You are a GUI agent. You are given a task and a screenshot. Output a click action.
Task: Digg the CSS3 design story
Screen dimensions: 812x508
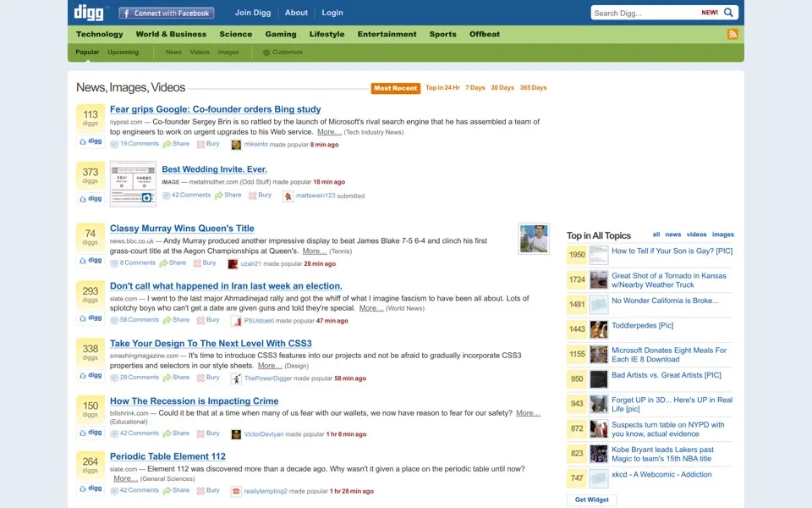[x=91, y=375]
